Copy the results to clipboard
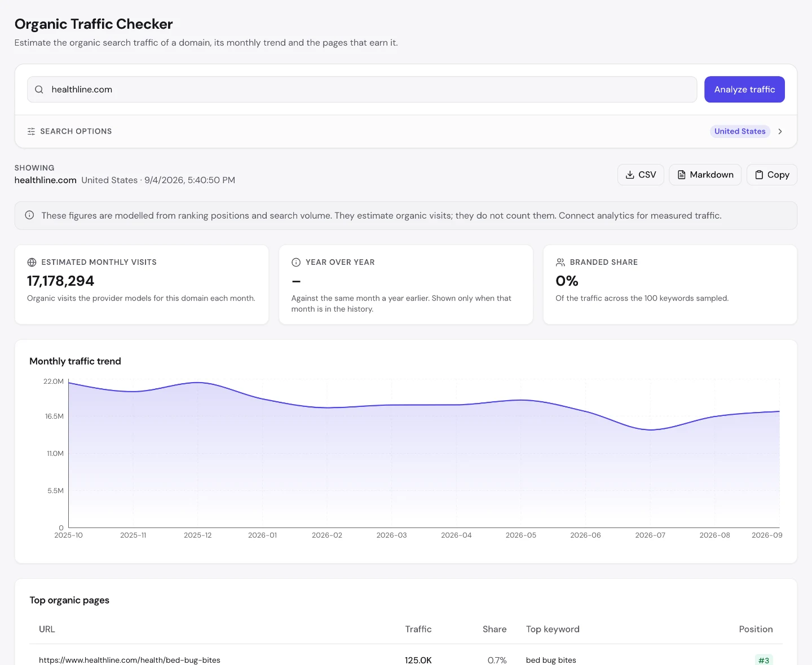The width and height of the screenshot is (812, 665). [771, 175]
